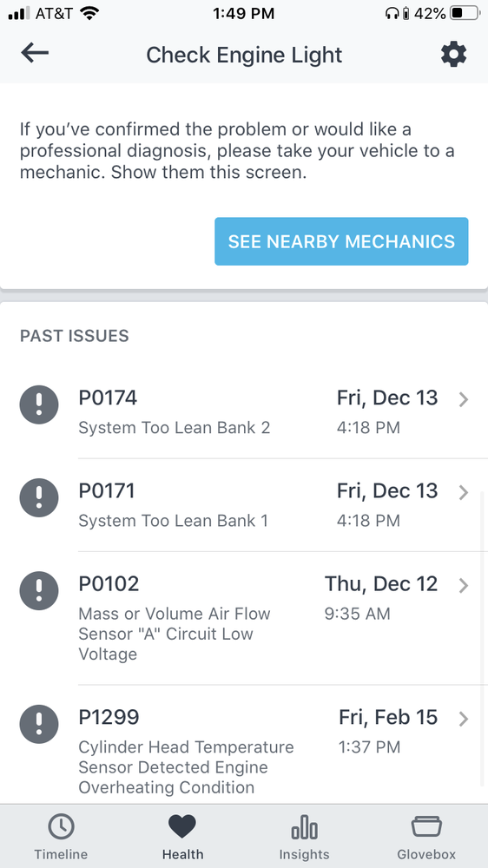Expand P0174 issue with chevron

(x=464, y=399)
